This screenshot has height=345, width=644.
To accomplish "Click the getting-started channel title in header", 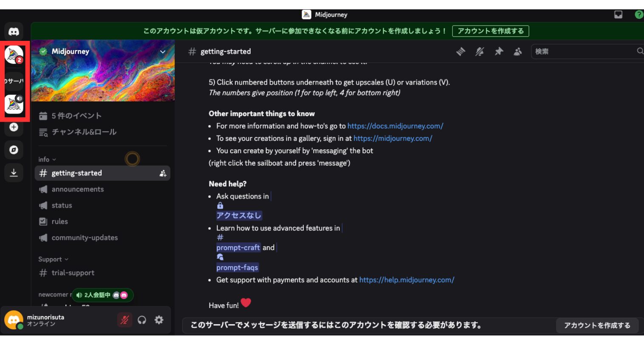I will pos(226,51).
